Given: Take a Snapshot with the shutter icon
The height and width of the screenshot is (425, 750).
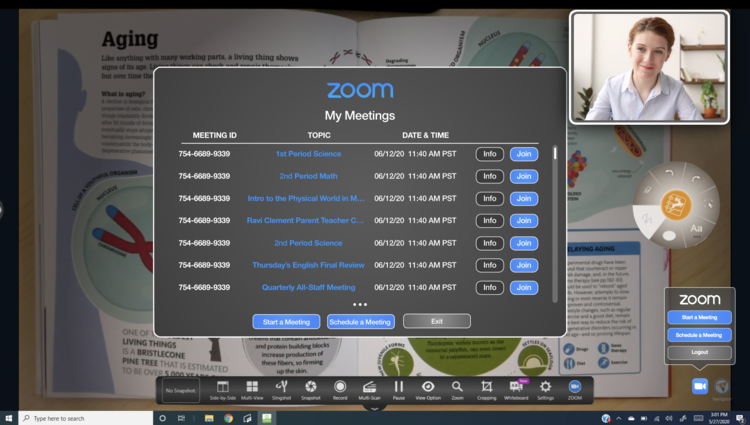Looking at the screenshot, I should click(310, 390).
